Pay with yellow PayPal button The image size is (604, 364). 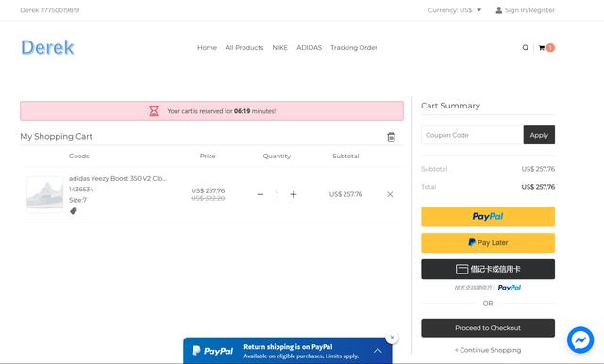488,217
